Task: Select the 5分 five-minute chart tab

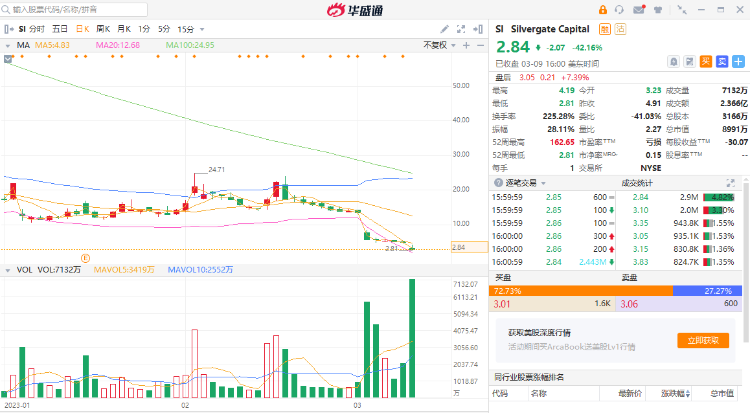Action: (164, 29)
